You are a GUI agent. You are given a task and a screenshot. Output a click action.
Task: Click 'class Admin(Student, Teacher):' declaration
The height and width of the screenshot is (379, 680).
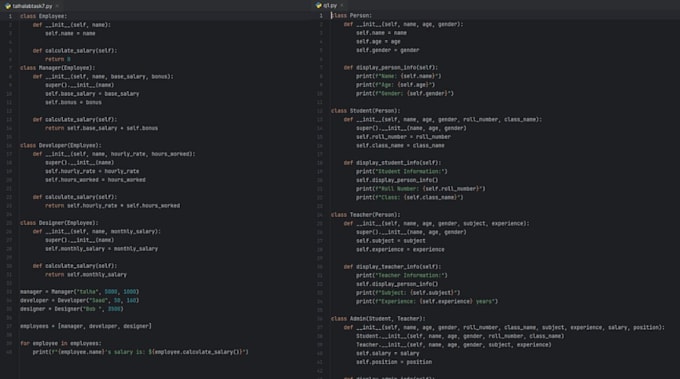[x=378, y=319]
